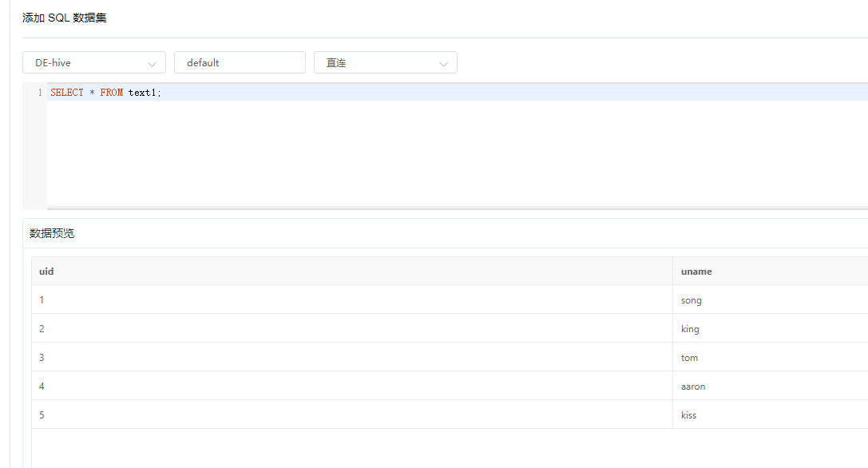Viewport: 868px width, 468px height.
Task: Click the 'king' value in uname column
Action: [x=690, y=328]
